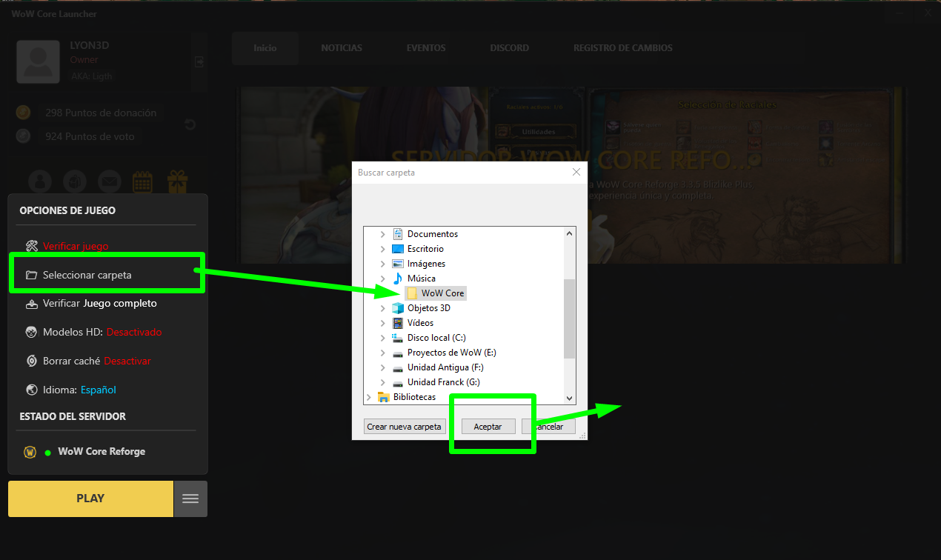This screenshot has width=941, height=560.
Task: Expand the Documentos tree node
Action: point(382,234)
